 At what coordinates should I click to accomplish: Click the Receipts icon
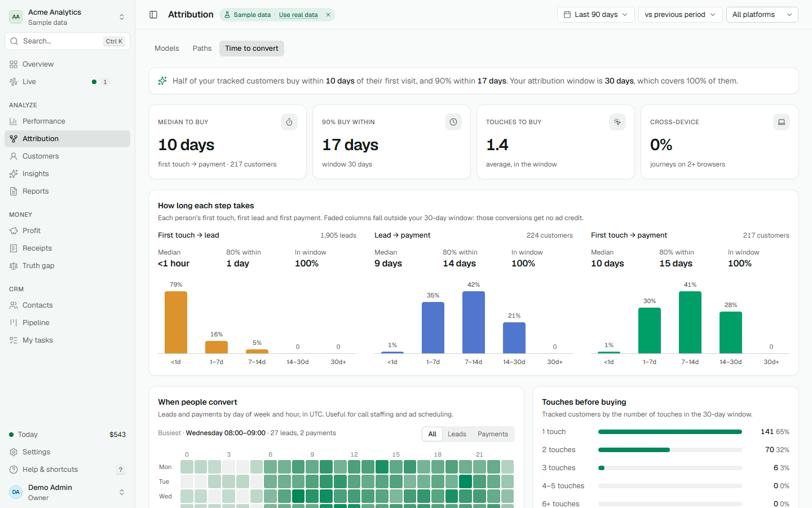(x=14, y=248)
